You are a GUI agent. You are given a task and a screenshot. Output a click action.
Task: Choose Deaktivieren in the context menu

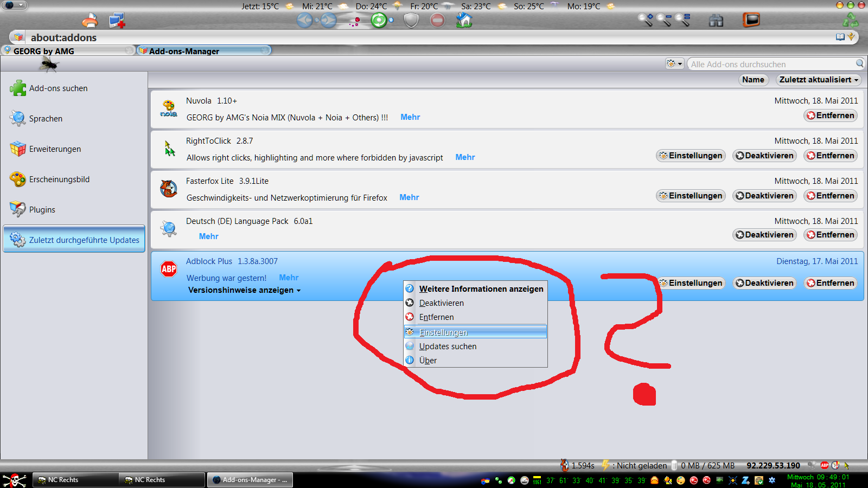coord(475,303)
